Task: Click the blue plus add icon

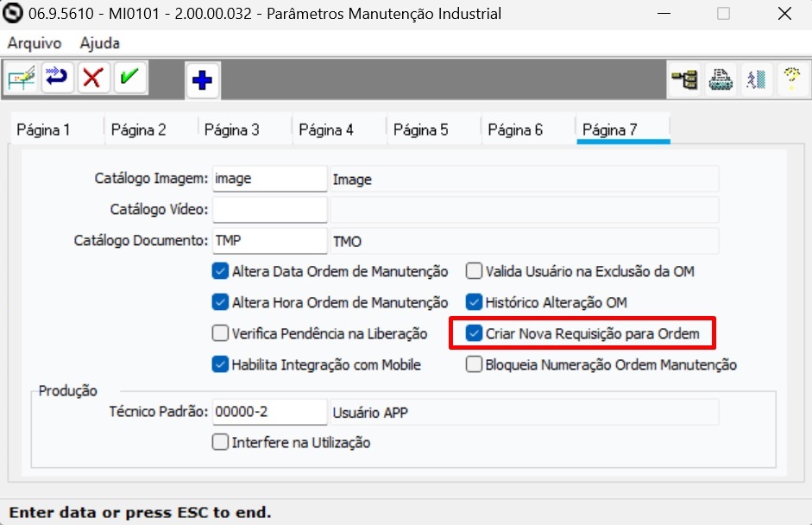Action: pyautogui.click(x=203, y=80)
